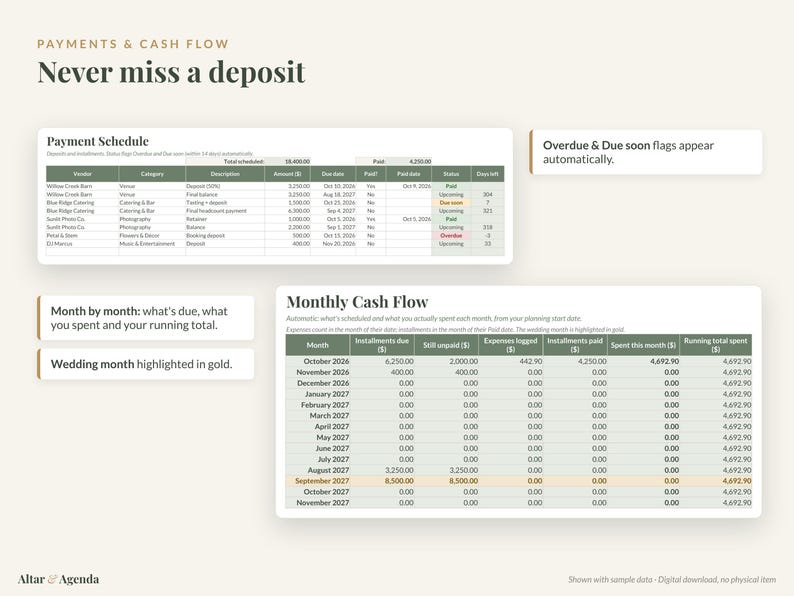Click the 'Payment Schedule' table title
The width and height of the screenshot is (794, 596).
click(98, 141)
